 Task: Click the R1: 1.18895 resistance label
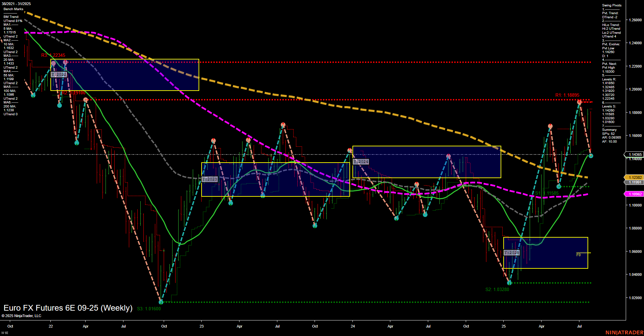[x=567, y=95]
